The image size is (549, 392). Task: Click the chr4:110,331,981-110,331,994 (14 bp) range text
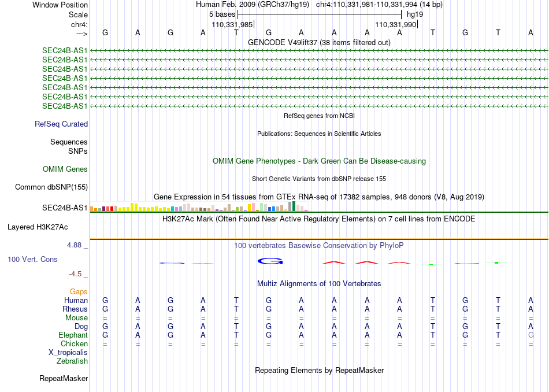pyautogui.click(x=379, y=5)
